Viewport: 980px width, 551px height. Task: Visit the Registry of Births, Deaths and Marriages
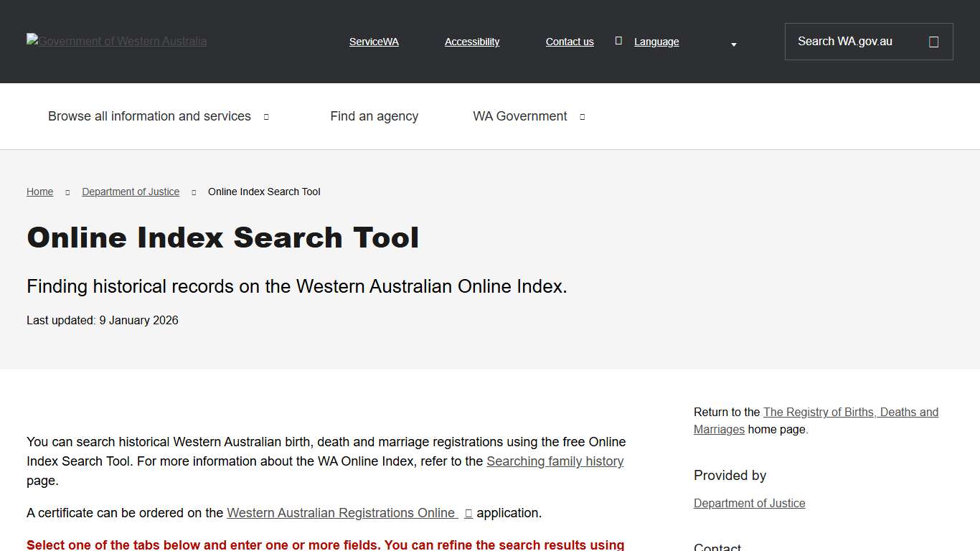pyautogui.click(x=851, y=412)
